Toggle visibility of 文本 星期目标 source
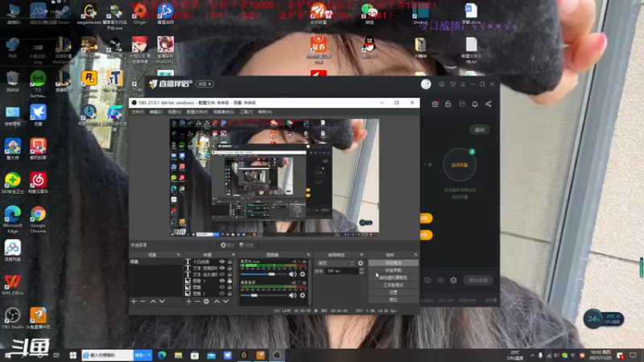The height and width of the screenshot is (362, 644). (222, 268)
